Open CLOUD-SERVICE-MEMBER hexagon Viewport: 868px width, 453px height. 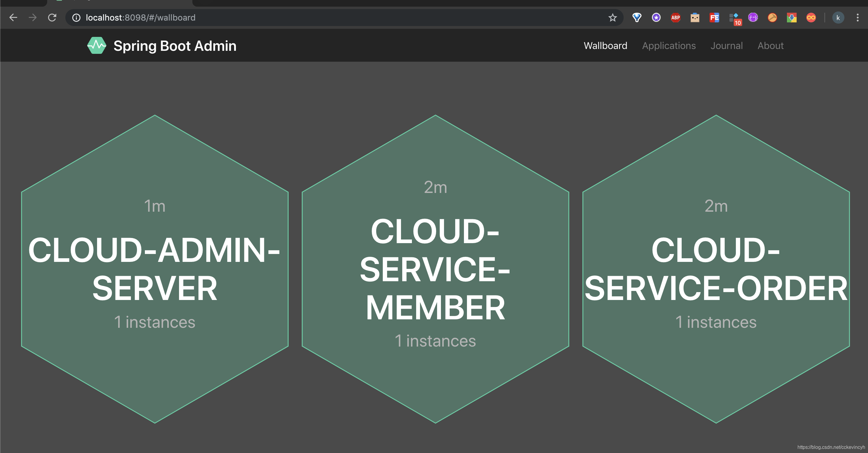[435, 269]
